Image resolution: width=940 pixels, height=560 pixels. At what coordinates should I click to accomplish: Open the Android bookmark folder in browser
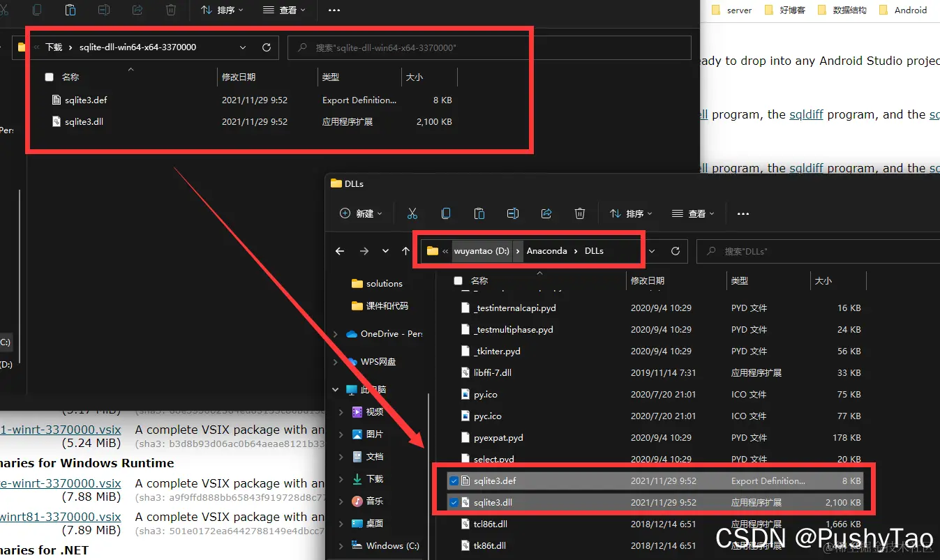point(903,10)
